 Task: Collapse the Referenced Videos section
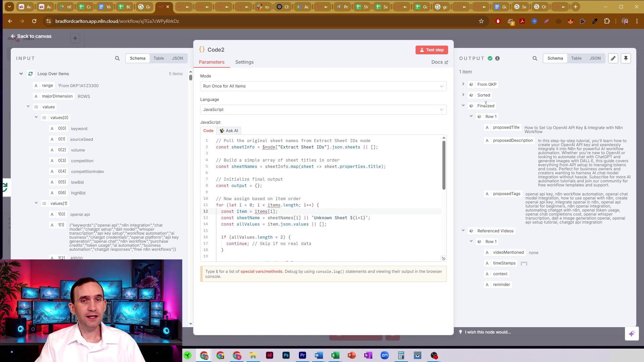click(463, 231)
